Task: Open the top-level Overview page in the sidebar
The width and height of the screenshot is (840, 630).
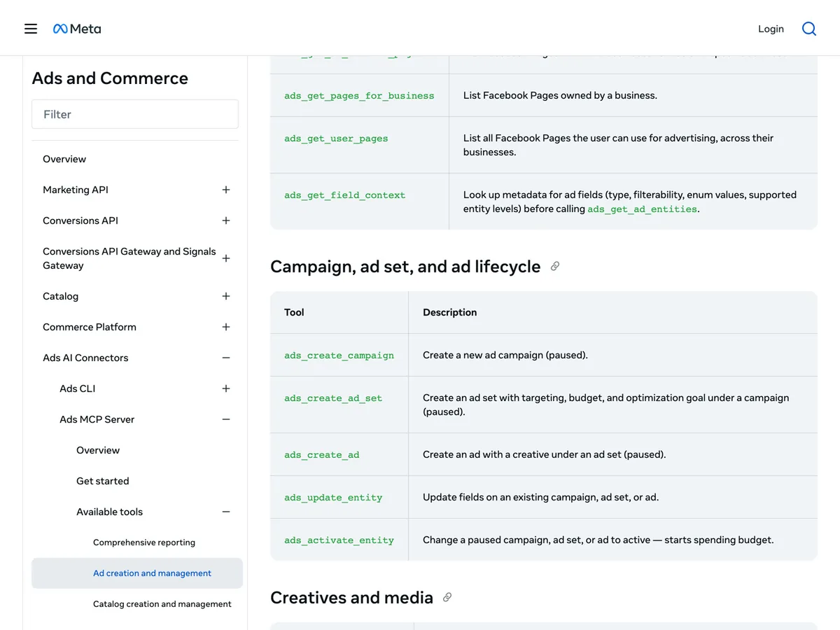Action: tap(64, 159)
